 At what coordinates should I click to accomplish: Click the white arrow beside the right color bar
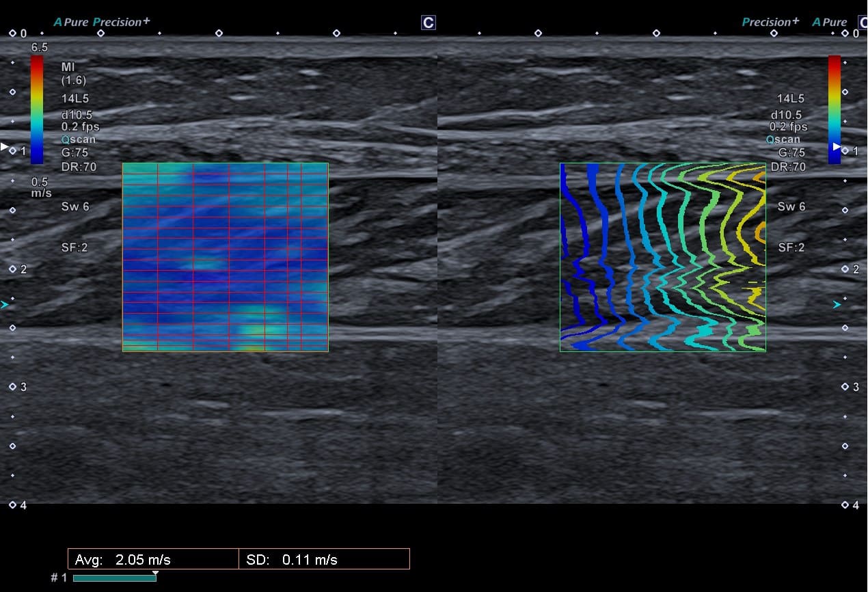[x=836, y=146]
